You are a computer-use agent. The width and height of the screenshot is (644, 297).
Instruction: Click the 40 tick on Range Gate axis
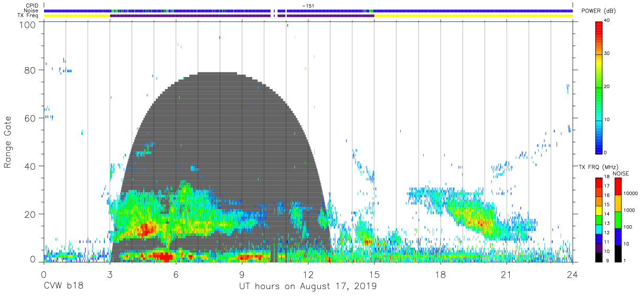(30, 166)
